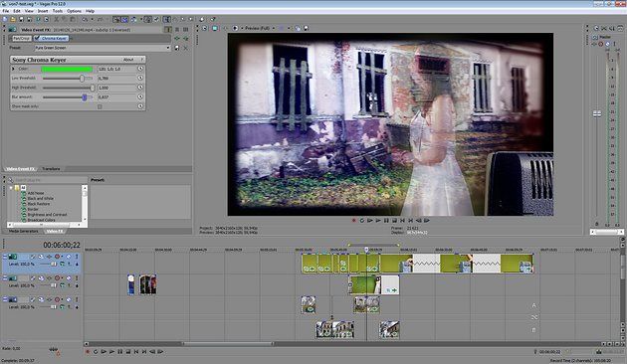Click the Save preset disk icon

tap(177, 48)
